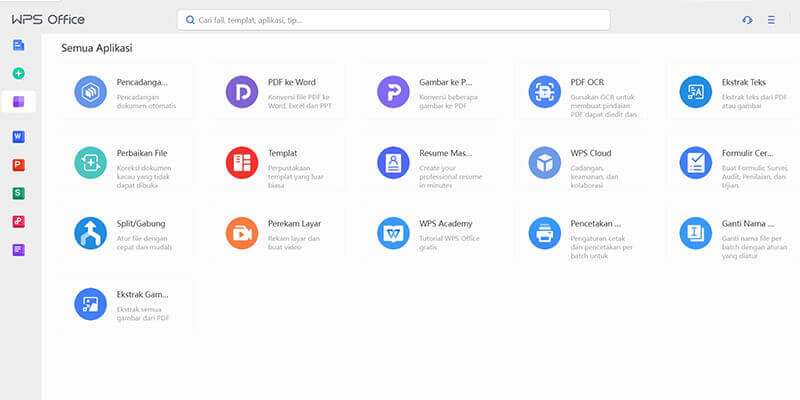Click 'Cadangan, keamanan, dan kolaborasi' description
Viewport: 800px width, 400px height.
pyautogui.click(x=594, y=177)
